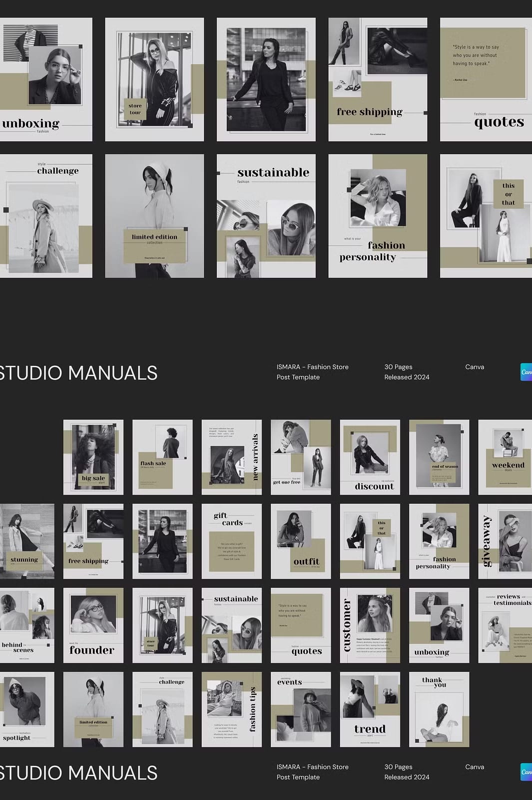Click upper 'ISMARA - Fashion Store' title text

tap(313, 367)
